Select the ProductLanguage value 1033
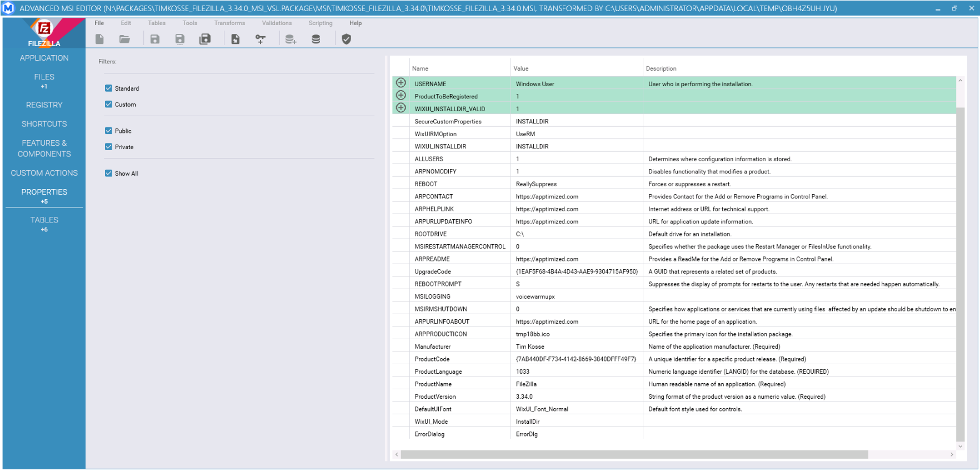The width and height of the screenshot is (980, 471). [x=522, y=371]
